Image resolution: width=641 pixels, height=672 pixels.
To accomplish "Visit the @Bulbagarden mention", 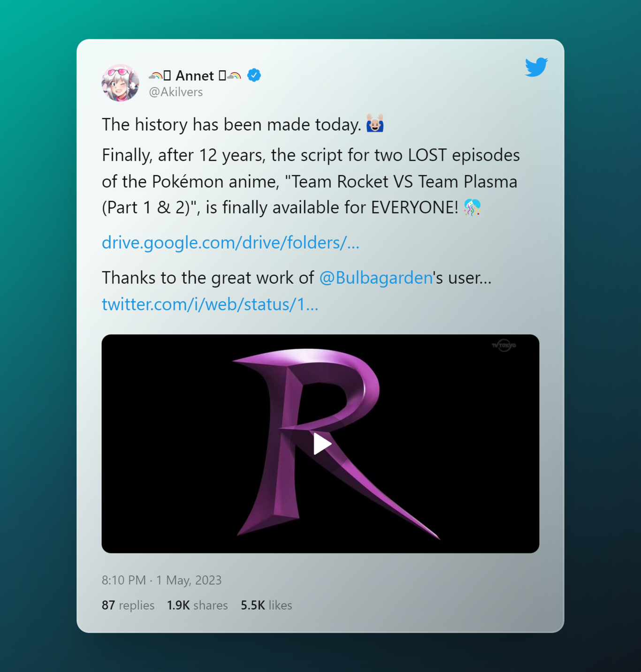I will coord(376,278).
